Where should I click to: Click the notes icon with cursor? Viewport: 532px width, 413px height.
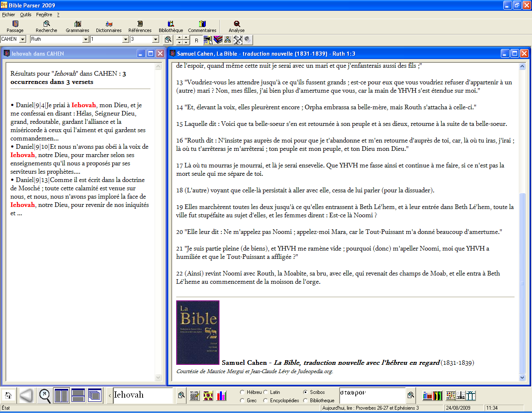(x=208, y=40)
